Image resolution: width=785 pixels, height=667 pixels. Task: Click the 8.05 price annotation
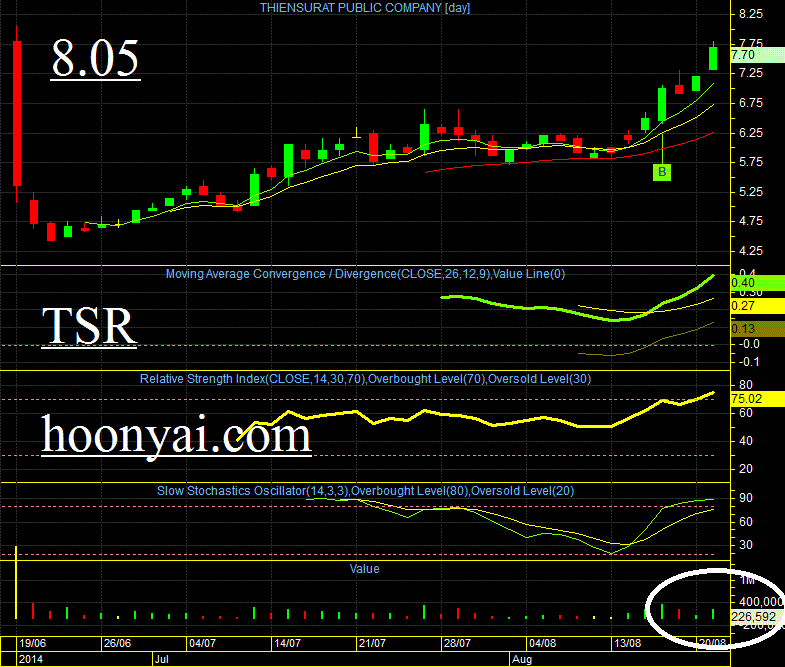pyautogui.click(x=95, y=59)
